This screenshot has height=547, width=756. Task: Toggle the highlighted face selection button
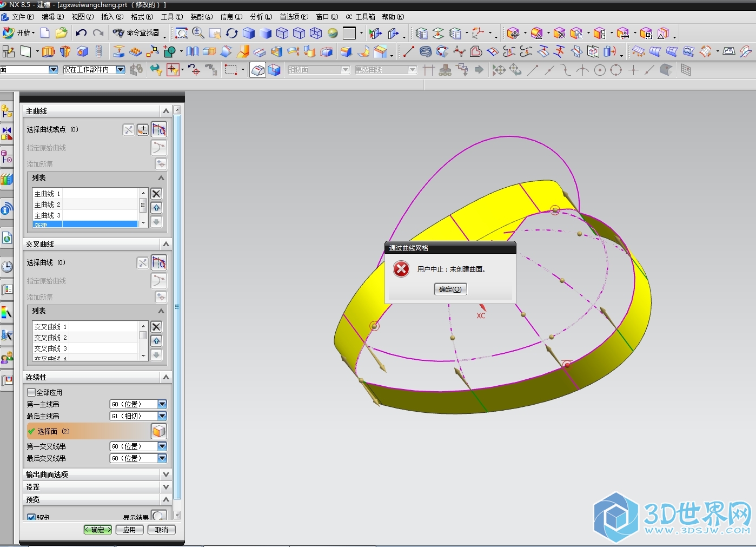[x=257, y=70]
